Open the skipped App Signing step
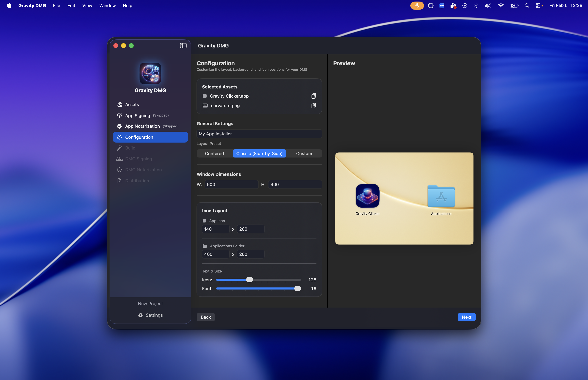The width and height of the screenshot is (588, 380). point(137,115)
